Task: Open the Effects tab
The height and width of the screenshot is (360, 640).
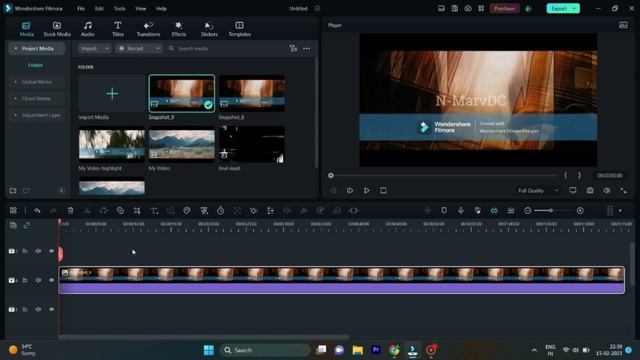Action: pos(179,29)
